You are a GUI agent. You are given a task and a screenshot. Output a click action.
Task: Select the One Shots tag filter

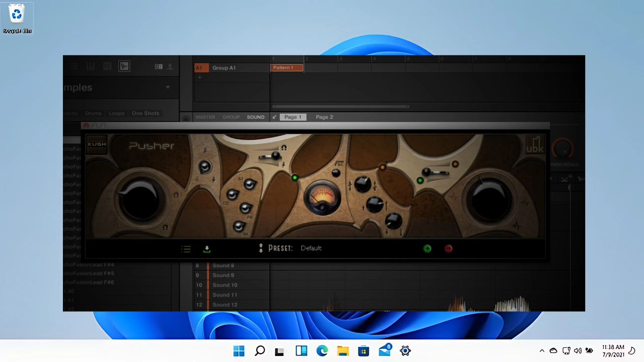pyautogui.click(x=145, y=113)
